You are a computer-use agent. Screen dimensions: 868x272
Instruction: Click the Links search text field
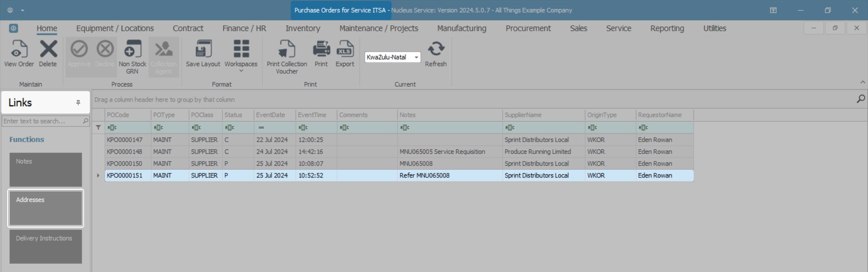point(42,121)
